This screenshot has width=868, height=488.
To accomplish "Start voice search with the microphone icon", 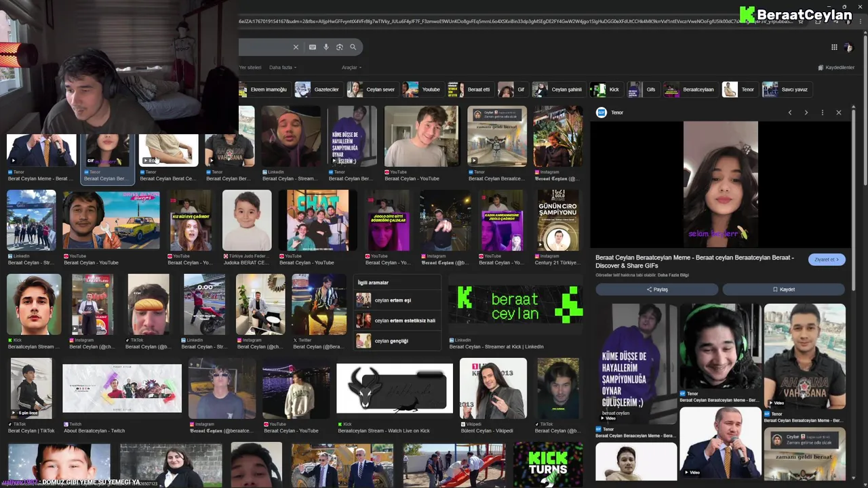I will pos(326,47).
